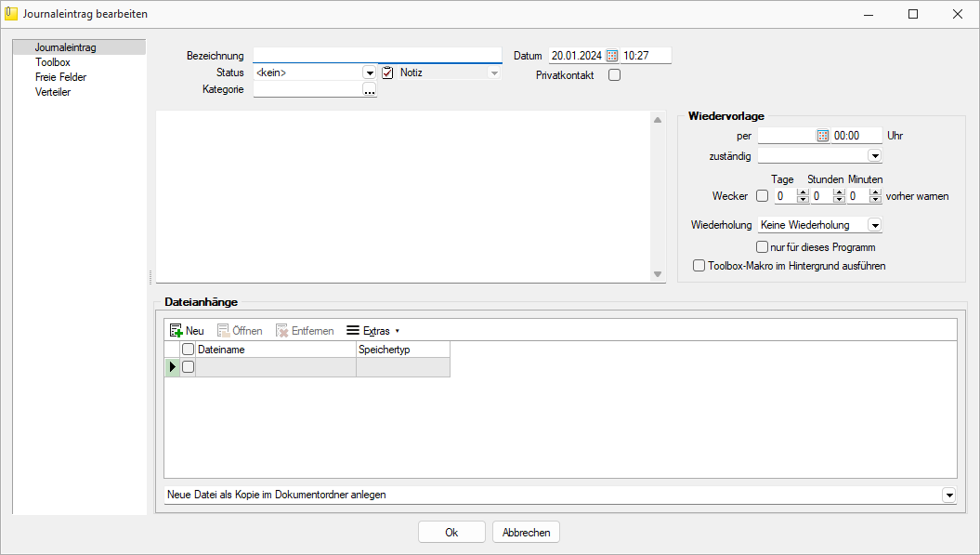980x555 pixels.
Task: Open the Wiedervorlage per calendar icon
Action: pyautogui.click(x=822, y=136)
